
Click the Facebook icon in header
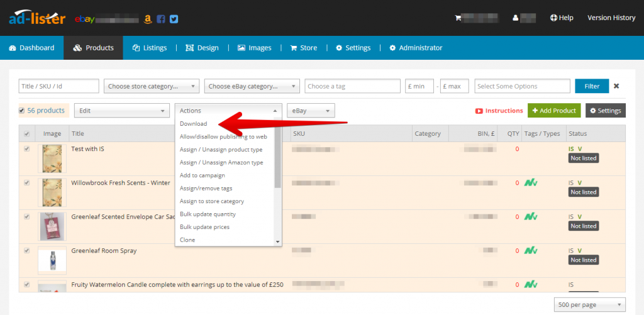pyautogui.click(x=161, y=19)
